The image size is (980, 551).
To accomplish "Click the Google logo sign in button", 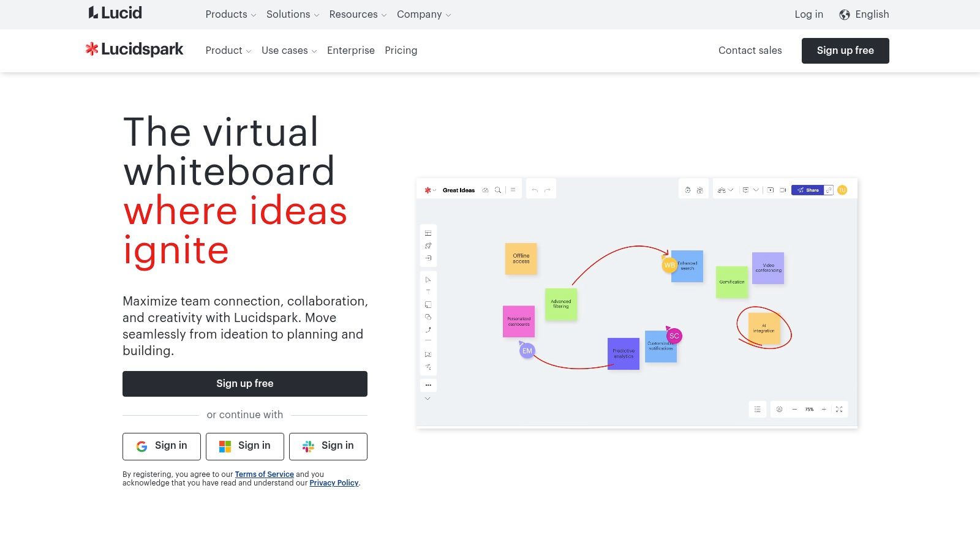I will pos(162,446).
